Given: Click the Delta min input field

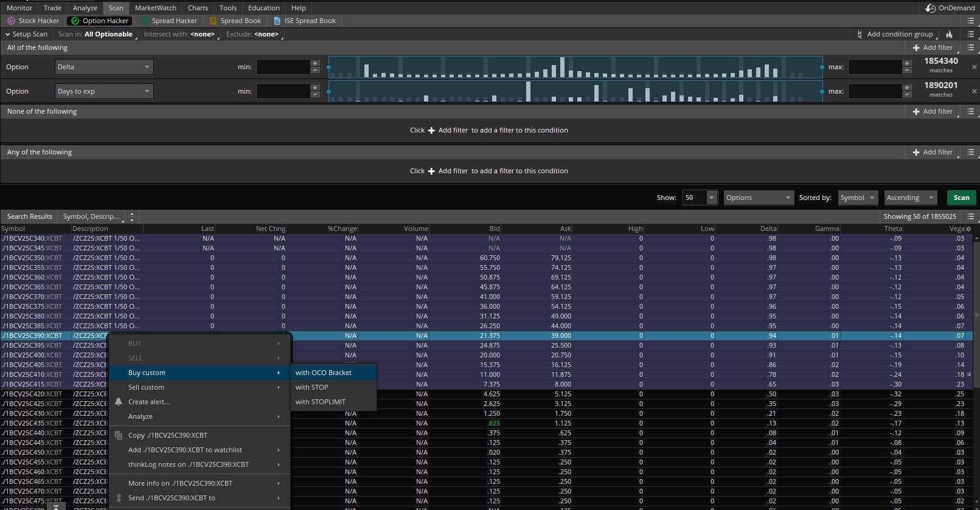Looking at the screenshot, I should [x=283, y=67].
